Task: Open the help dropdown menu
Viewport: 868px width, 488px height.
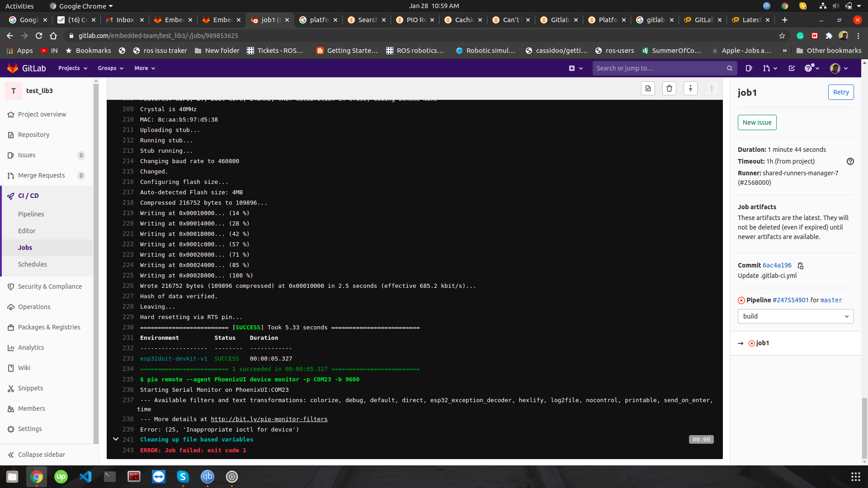Action: click(812, 68)
